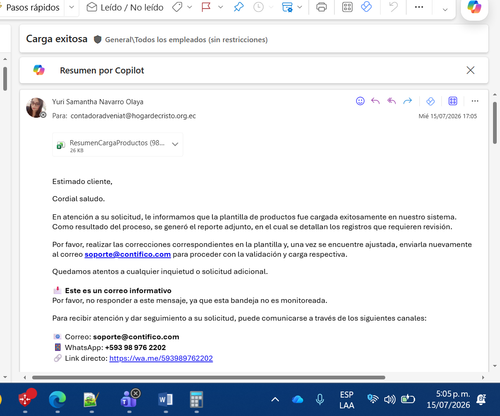
Task: Open the notifications bell icon
Action: pos(482,399)
